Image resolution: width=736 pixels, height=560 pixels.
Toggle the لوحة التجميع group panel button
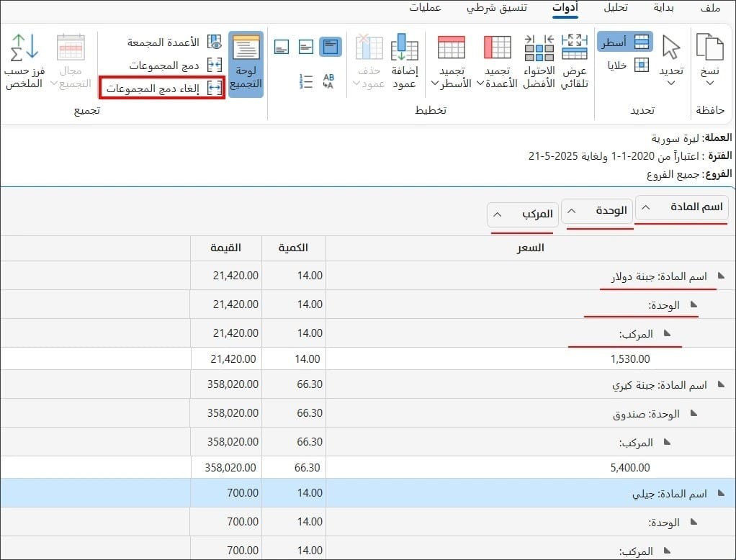246,64
